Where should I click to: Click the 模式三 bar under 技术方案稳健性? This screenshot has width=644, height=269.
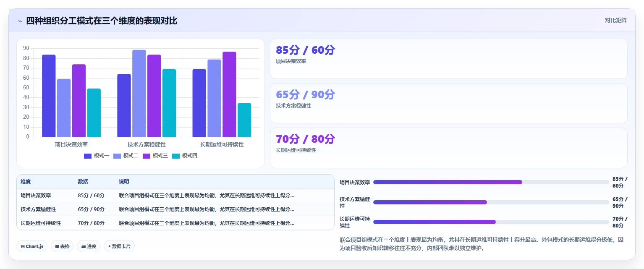154,96
